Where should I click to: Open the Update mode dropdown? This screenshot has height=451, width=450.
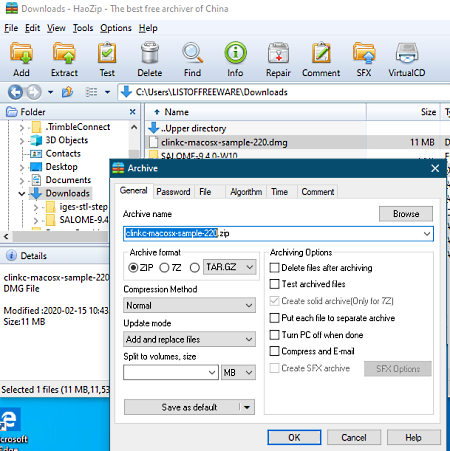(189, 339)
